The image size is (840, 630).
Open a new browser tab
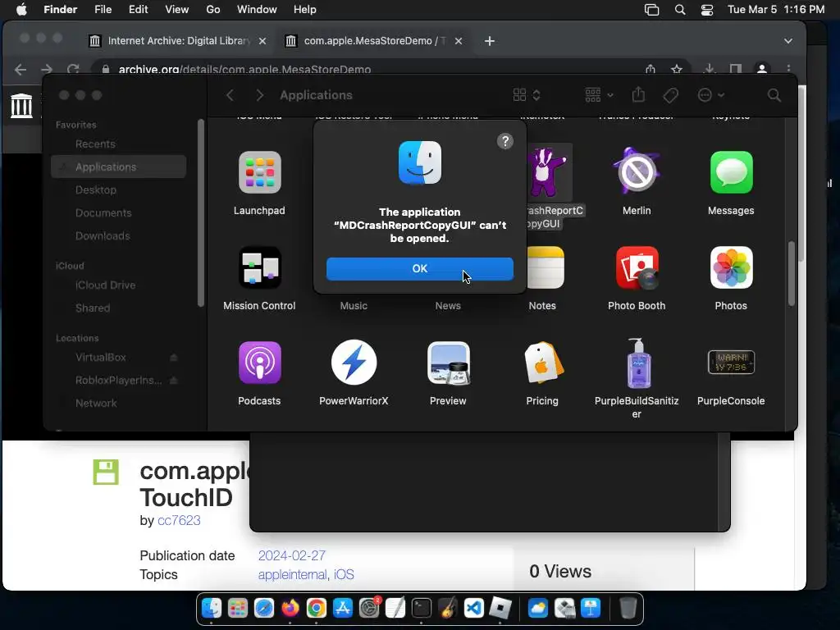click(x=489, y=41)
